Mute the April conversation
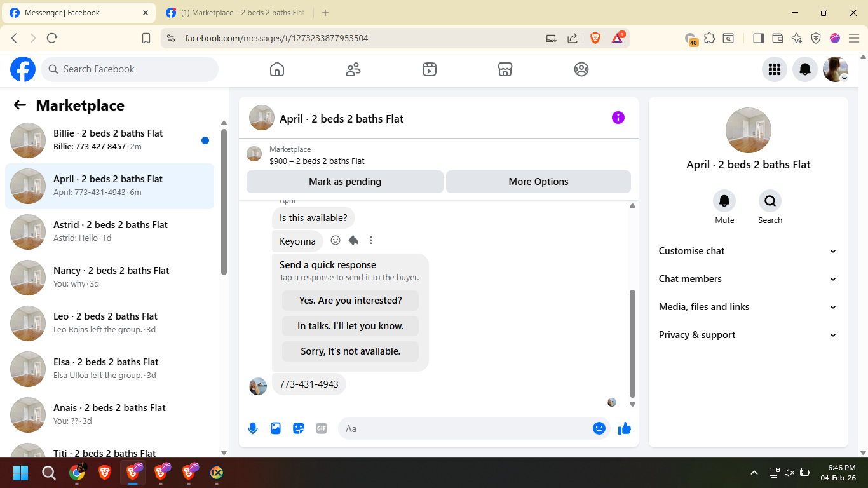This screenshot has width=868, height=488. tap(724, 201)
